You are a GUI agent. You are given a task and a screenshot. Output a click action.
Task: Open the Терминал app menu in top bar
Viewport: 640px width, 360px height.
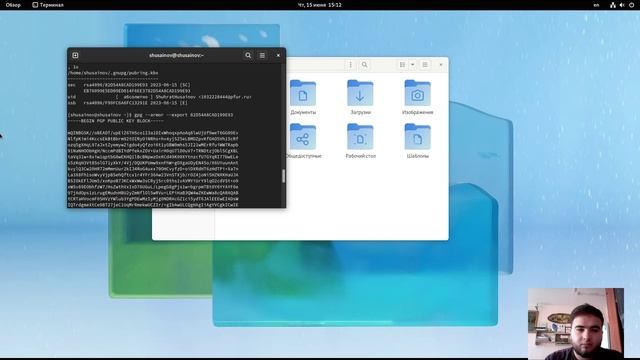[48, 5]
